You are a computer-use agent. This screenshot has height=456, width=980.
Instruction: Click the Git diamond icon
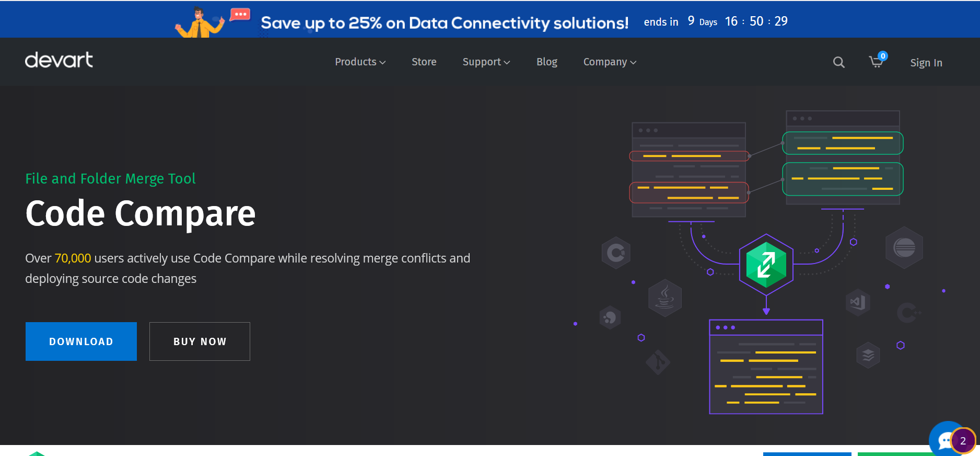pos(658,362)
